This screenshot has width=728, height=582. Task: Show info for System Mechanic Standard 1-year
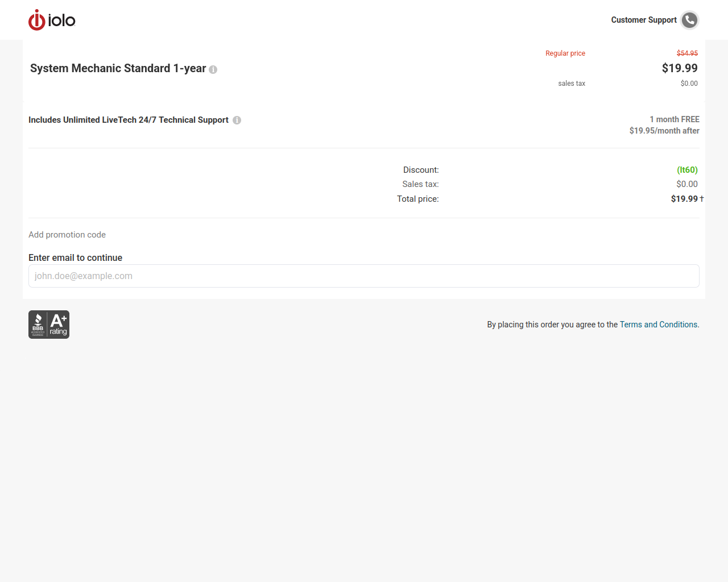(213, 69)
